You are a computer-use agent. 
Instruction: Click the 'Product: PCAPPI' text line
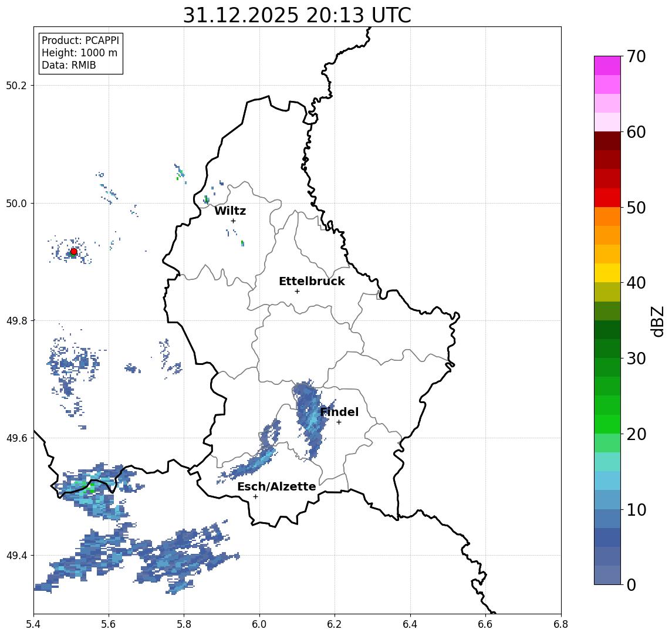80,40
